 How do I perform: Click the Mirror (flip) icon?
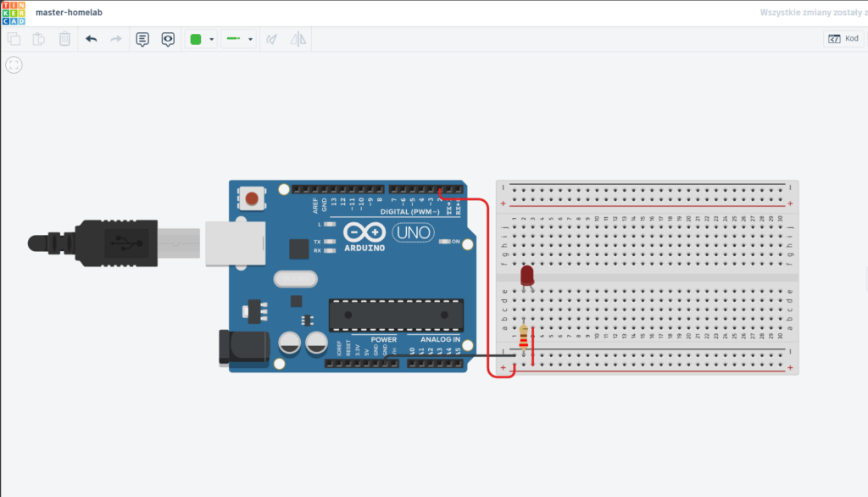298,38
